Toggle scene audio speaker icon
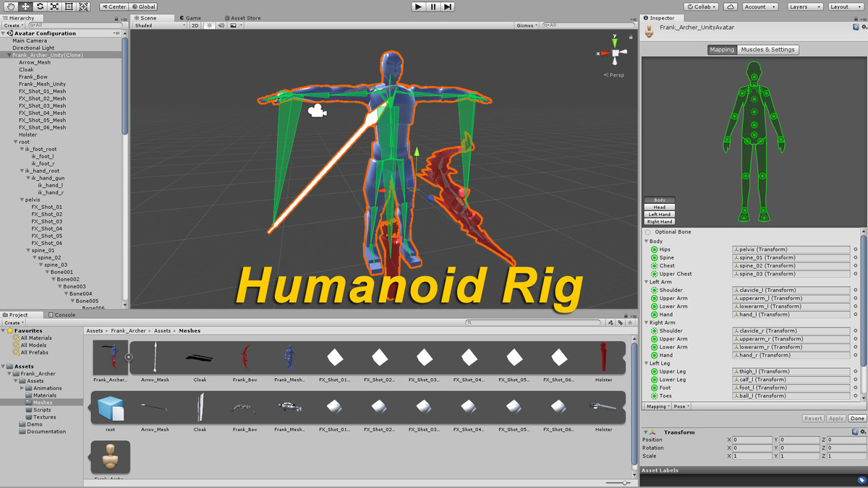868x488 pixels. click(x=221, y=25)
